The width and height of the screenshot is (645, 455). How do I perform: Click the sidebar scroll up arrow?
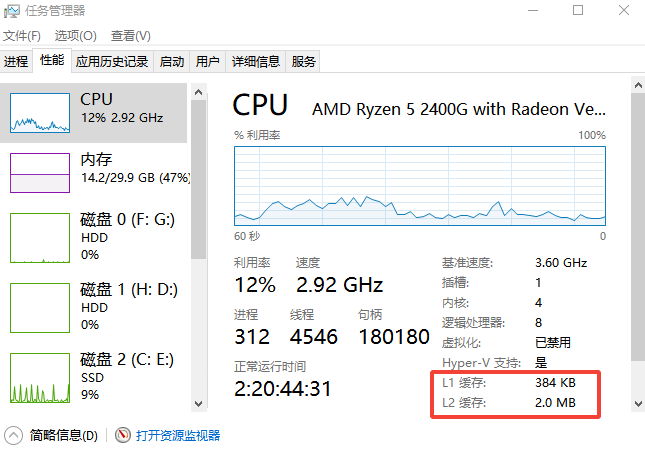pyautogui.click(x=199, y=92)
